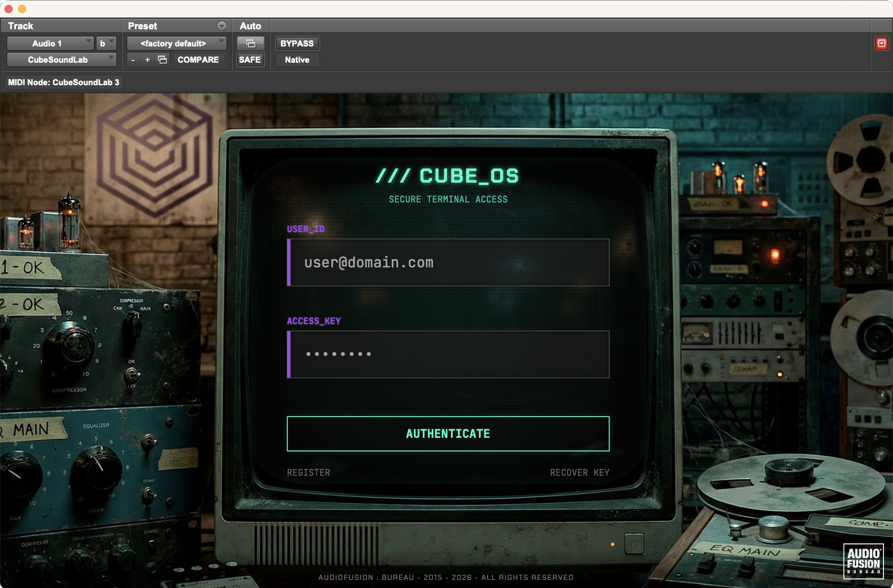Click the preset settings copy icon
The width and height of the screenshot is (893, 588).
[162, 60]
